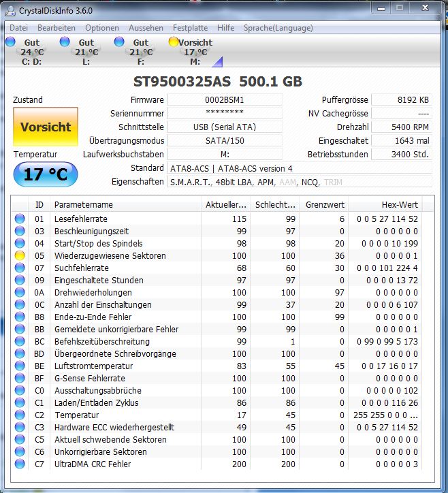Click status orb for Anzahl der Einschaltungen
The width and height of the screenshot is (448, 493).
click(20, 304)
